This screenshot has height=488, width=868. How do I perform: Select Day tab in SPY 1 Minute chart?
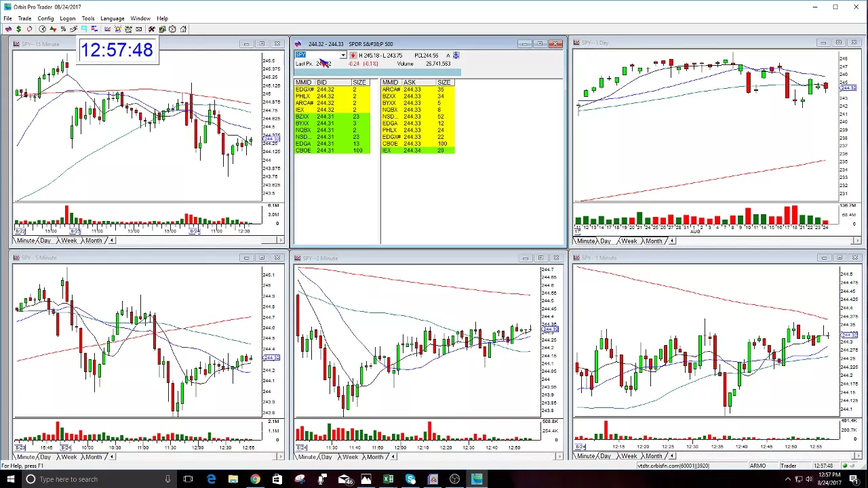605,456
